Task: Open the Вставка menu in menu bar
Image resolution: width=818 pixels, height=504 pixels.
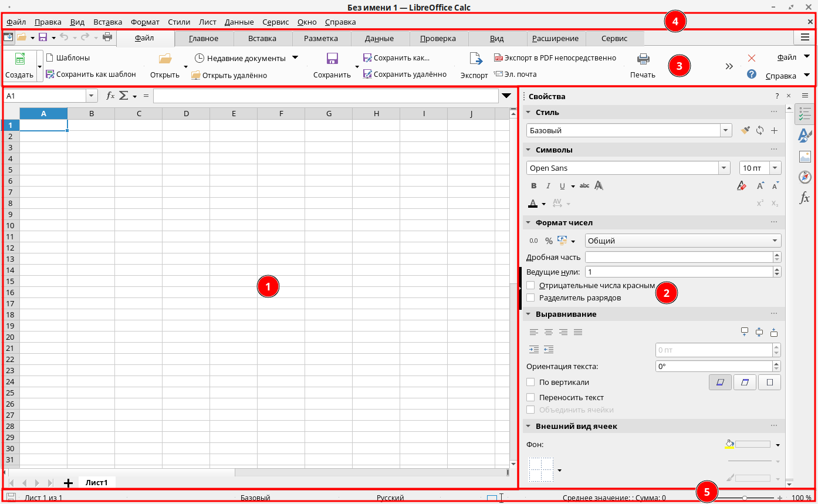Action: pyautogui.click(x=107, y=22)
